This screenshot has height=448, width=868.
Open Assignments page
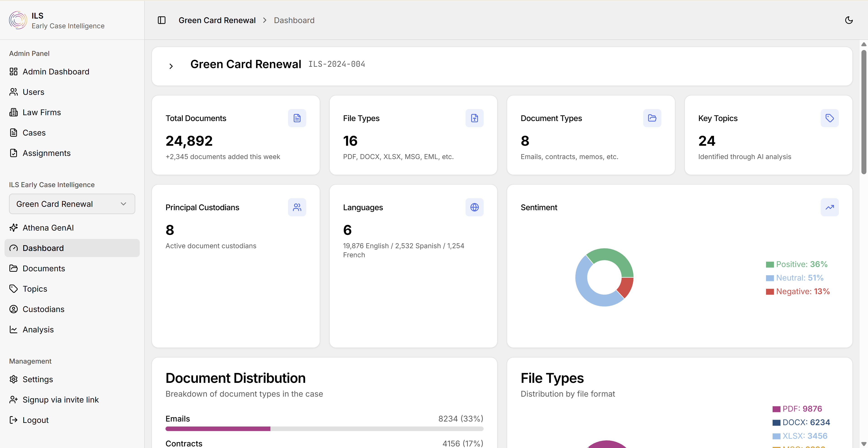coord(72,153)
